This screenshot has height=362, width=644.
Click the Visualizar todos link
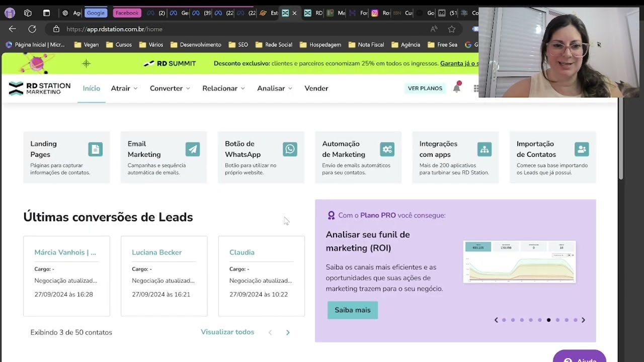[x=227, y=332]
